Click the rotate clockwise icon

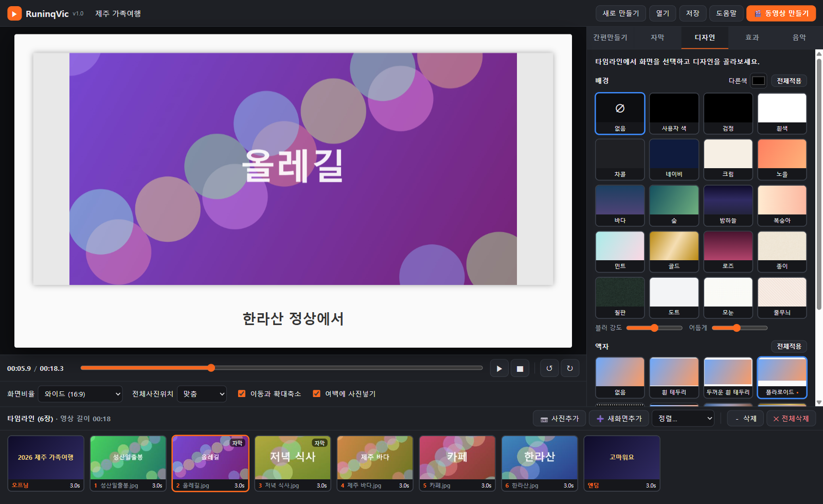[x=570, y=368]
